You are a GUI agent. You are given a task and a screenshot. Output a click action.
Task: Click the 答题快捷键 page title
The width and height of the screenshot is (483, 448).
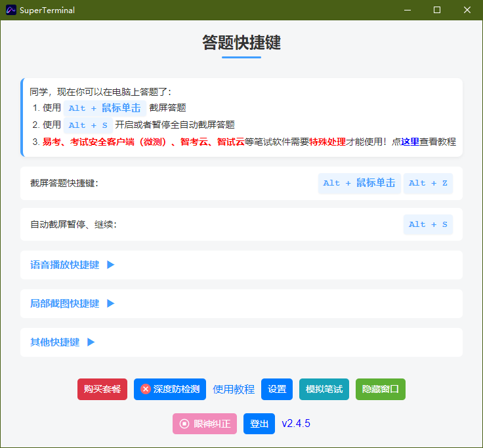click(x=241, y=42)
